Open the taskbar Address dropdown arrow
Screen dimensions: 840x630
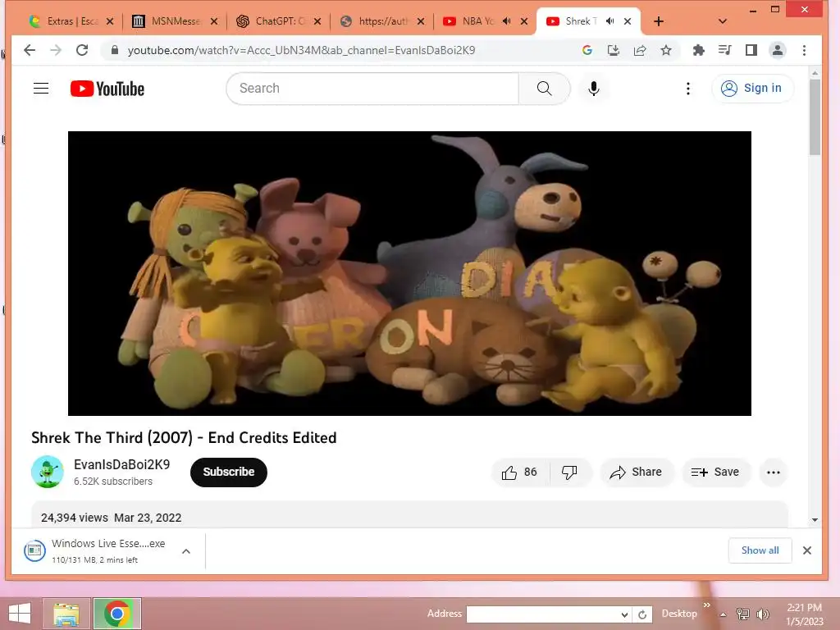(x=624, y=614)
